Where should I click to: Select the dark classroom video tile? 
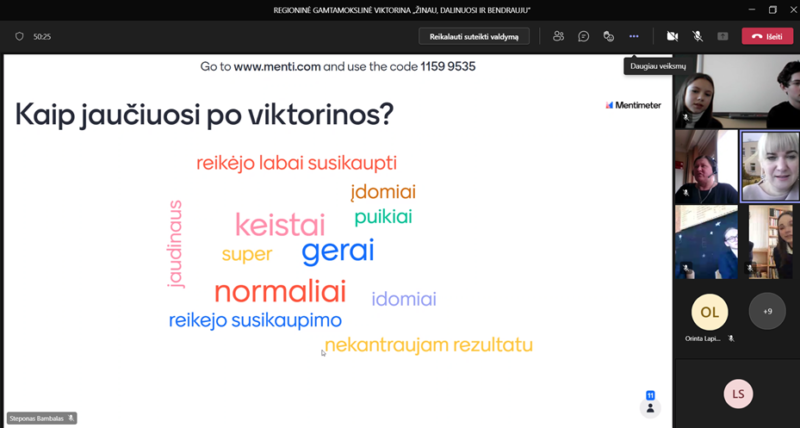click(706, 242)
